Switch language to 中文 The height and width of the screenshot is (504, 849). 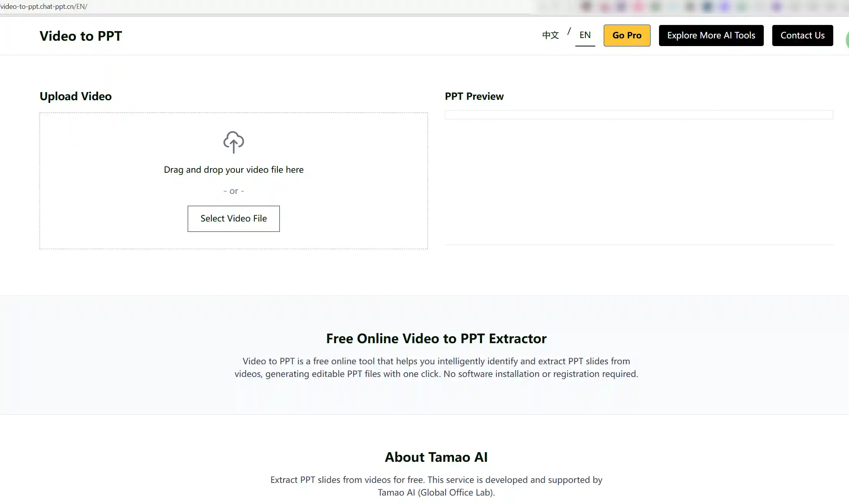click(550, 35)
